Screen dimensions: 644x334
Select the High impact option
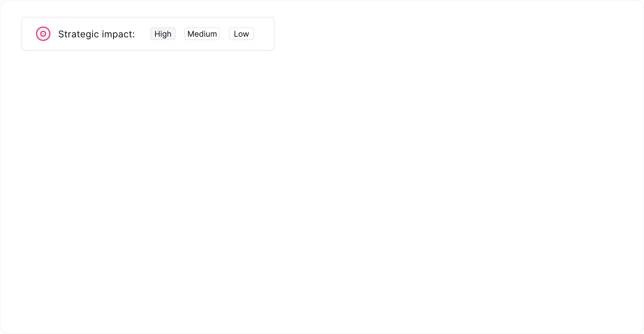pyautogui.click(x=163, y=34)
